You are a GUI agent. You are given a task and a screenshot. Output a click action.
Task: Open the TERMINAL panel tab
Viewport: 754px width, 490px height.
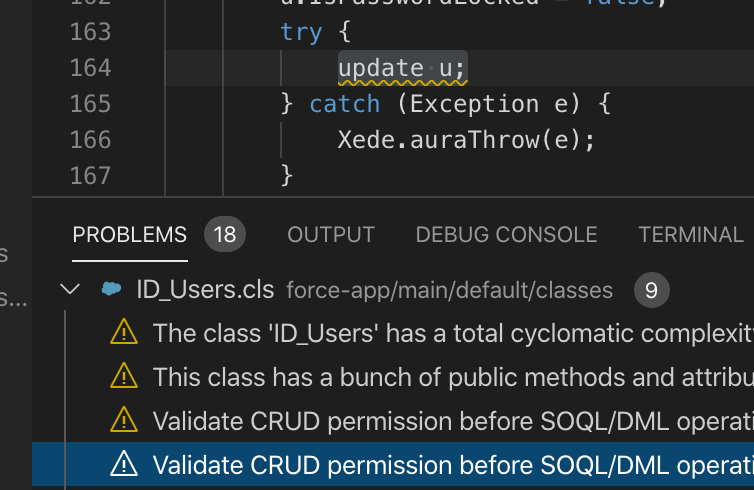click(691, 235)
